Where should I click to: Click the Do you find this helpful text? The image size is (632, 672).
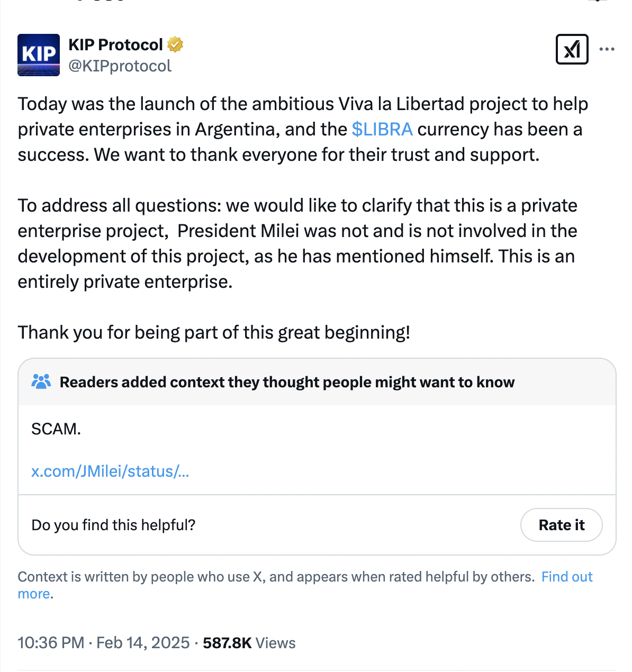[x=113, y=525]
